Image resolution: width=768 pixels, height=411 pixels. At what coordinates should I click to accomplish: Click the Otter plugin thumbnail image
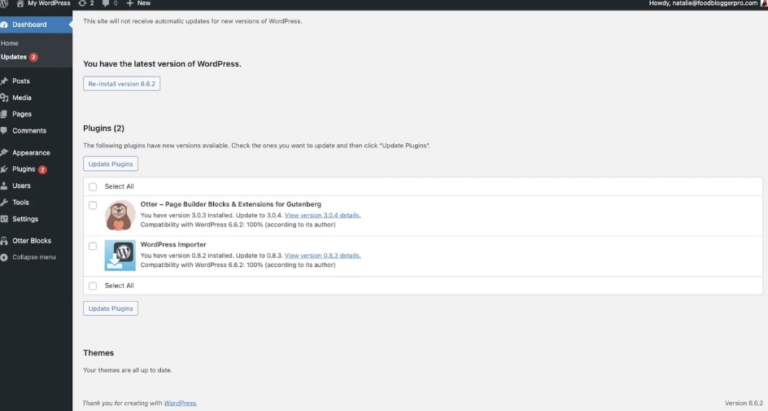120,215
